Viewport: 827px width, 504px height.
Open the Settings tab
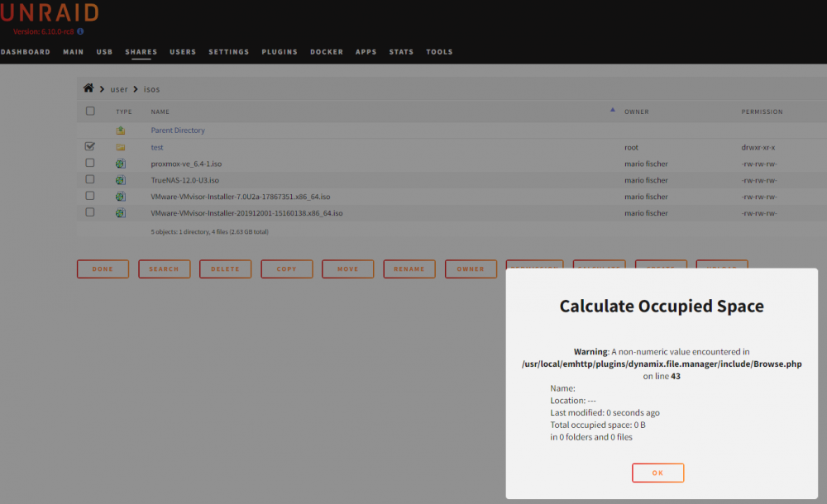[x=228, y=52]
